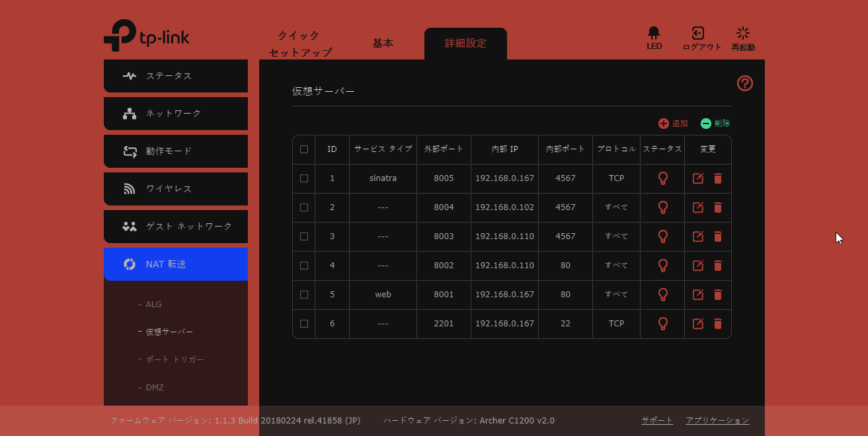Viewport: 868px width, 436px height.
Task: Switch to the 基本 tab
Action: coord(383,42)
